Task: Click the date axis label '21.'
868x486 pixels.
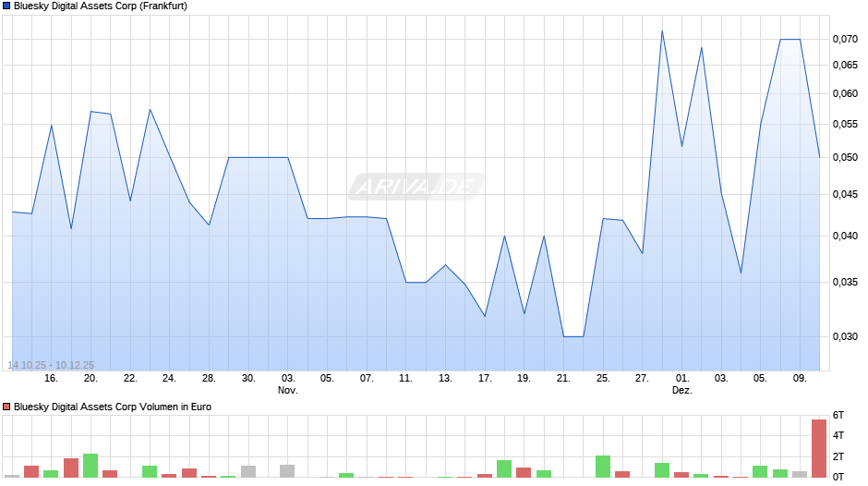Action: coord(563,378)
